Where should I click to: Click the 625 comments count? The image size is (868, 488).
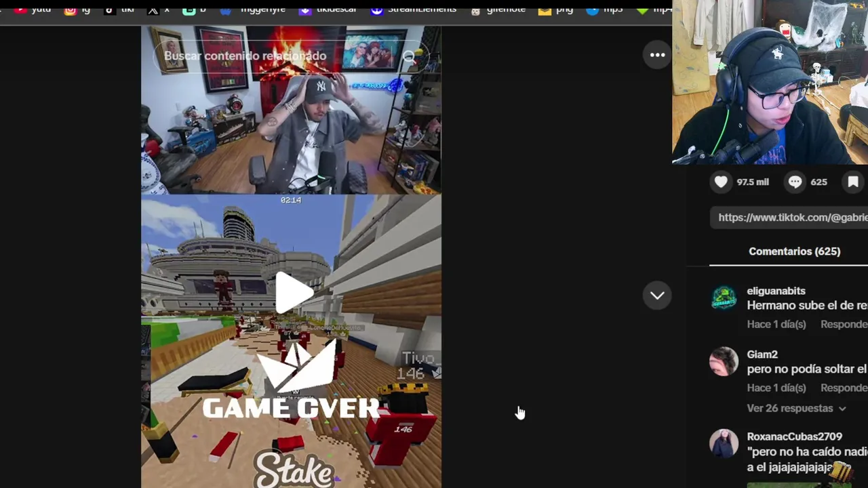pos(818,182)
